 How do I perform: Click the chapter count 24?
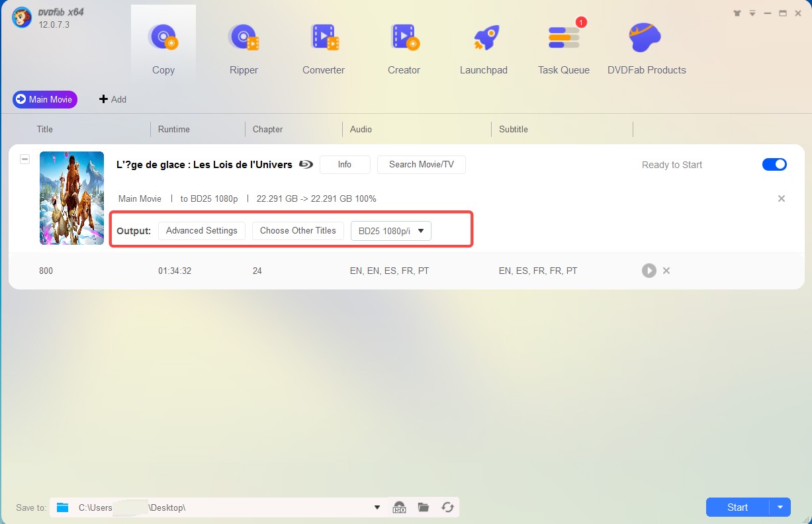point(257,271)
